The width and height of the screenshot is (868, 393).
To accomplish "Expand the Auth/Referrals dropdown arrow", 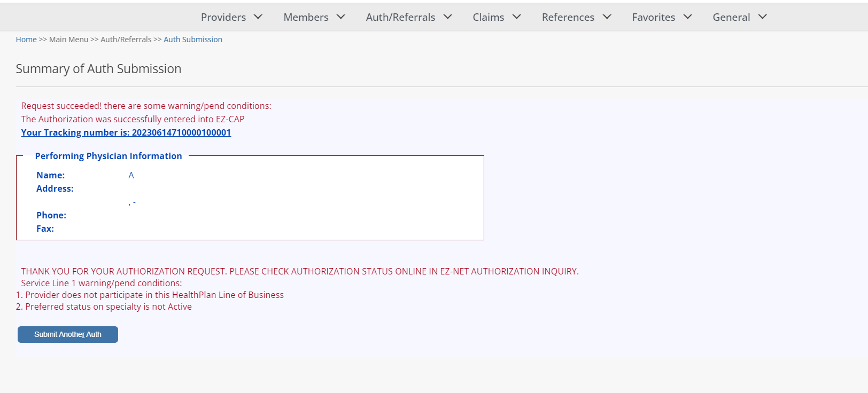I will (447, 17).
